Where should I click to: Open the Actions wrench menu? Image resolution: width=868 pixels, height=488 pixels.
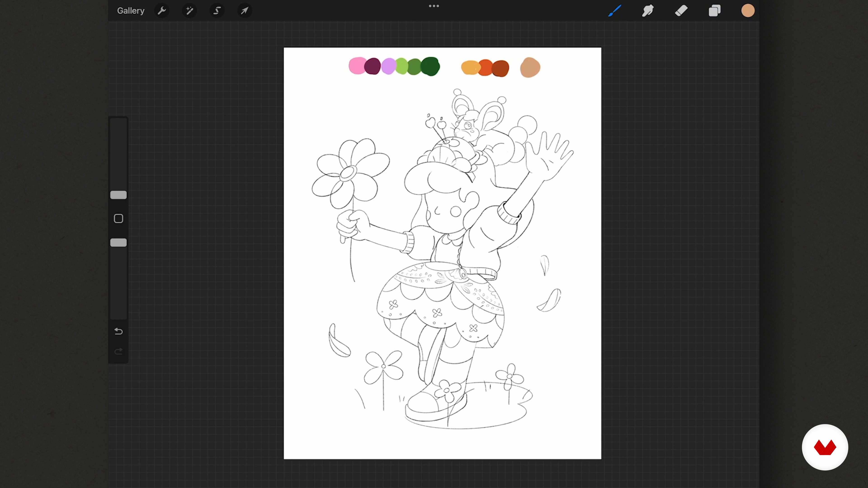(x=162, y=11)
